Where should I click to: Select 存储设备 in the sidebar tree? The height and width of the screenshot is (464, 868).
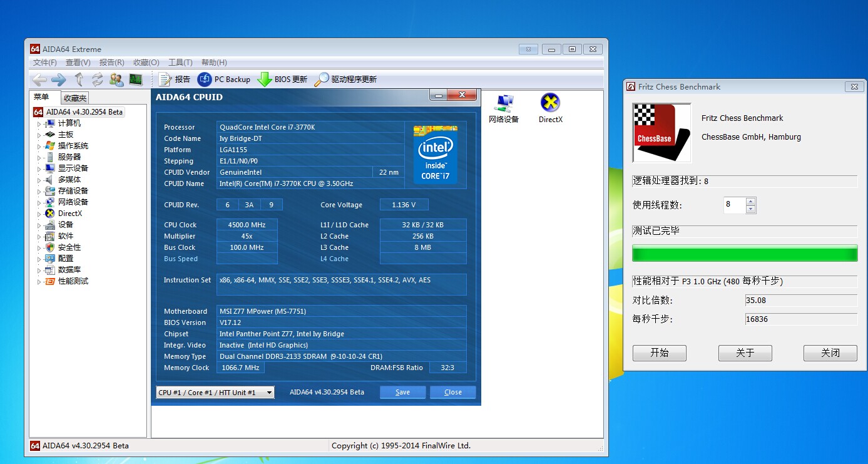tap(66, 191)
